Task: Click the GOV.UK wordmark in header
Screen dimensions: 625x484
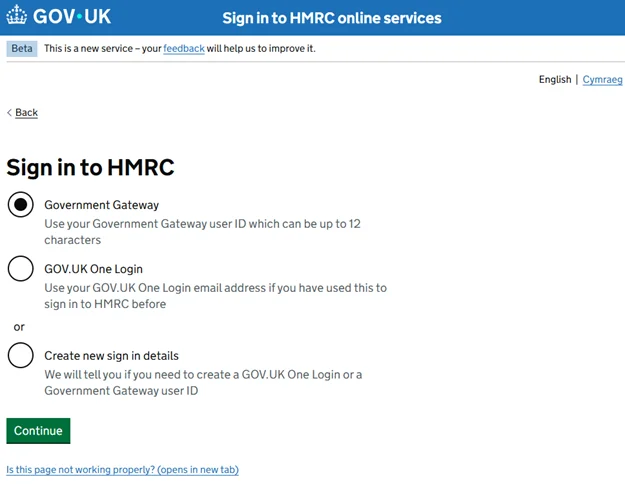Action: click(72, 16)
